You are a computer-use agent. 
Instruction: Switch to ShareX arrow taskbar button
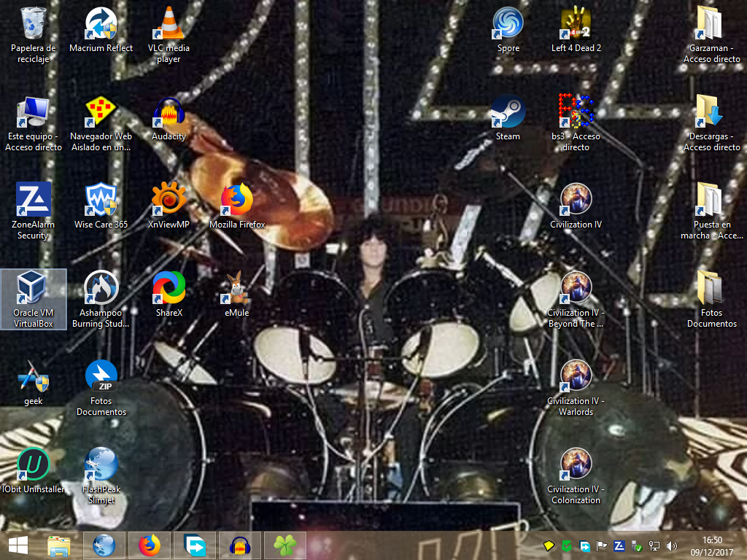click(195, 545)
